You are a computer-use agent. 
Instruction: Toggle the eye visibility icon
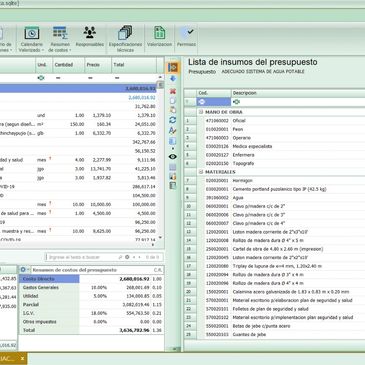click(173, 156)
